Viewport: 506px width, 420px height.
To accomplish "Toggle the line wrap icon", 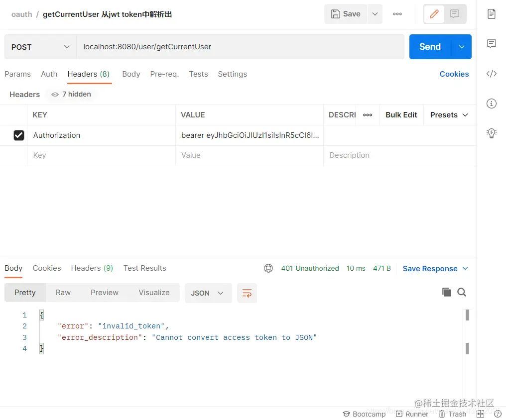I will pos(247,293).
